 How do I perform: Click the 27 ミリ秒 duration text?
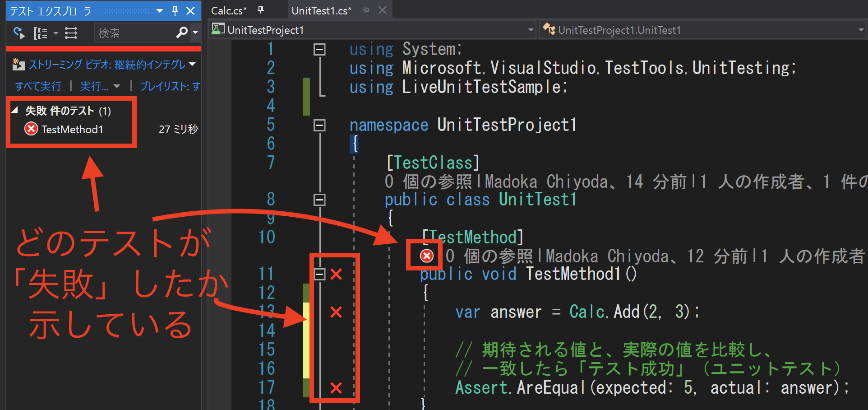click(x=178, y=130)
